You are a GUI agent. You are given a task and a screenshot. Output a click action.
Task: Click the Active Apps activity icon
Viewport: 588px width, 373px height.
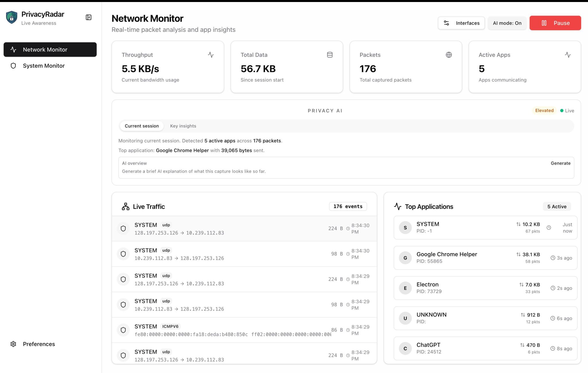point(568,55)
